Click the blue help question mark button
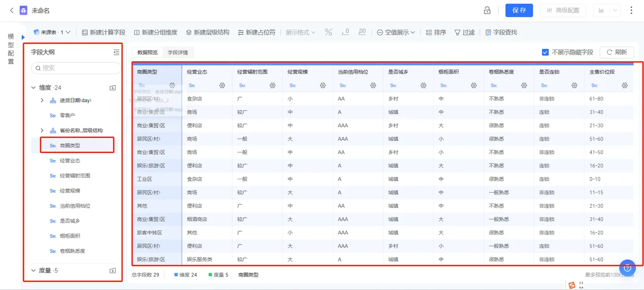Image resolution: width=644 pixels, height=290 pixels. pyautogui.click(x=627, y=267)
